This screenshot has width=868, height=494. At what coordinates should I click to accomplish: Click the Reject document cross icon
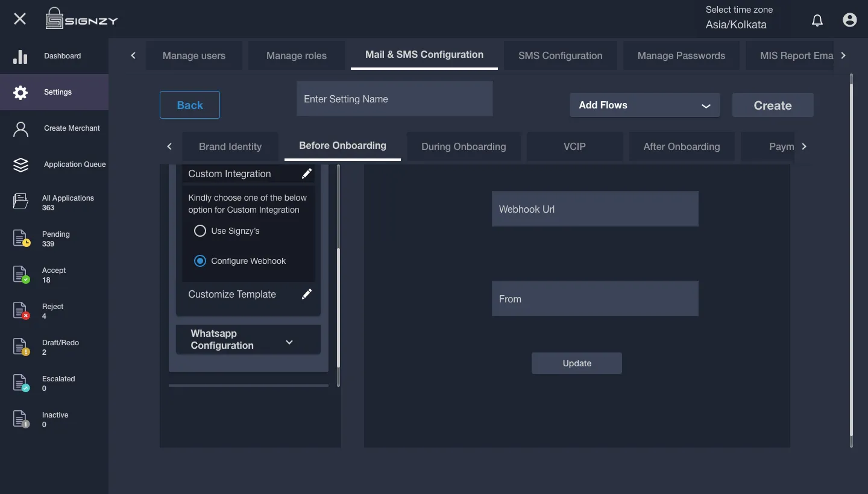point(22,310)
